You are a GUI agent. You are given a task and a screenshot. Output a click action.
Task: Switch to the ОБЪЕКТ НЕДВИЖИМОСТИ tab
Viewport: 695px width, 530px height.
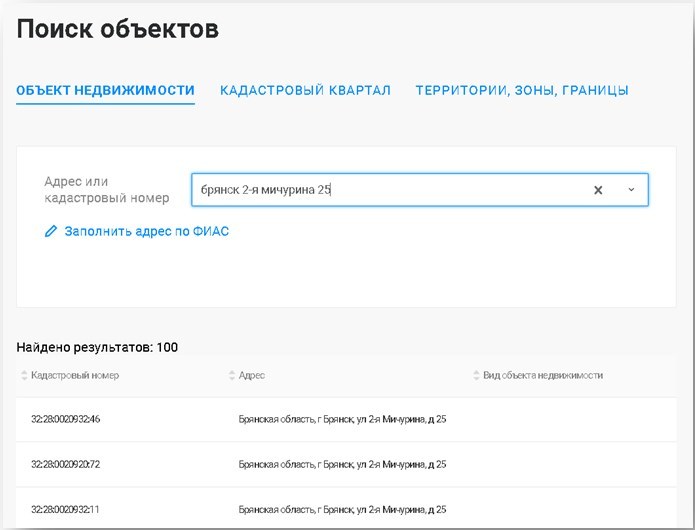(105, 90)
